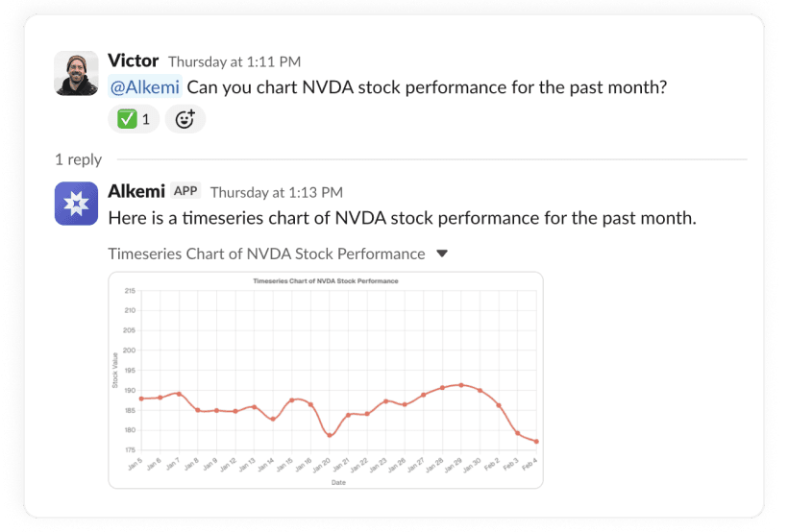Viewport: 788px width, 532px height.
Task: Click the Jan 14 data point
Action: (273, 419)
